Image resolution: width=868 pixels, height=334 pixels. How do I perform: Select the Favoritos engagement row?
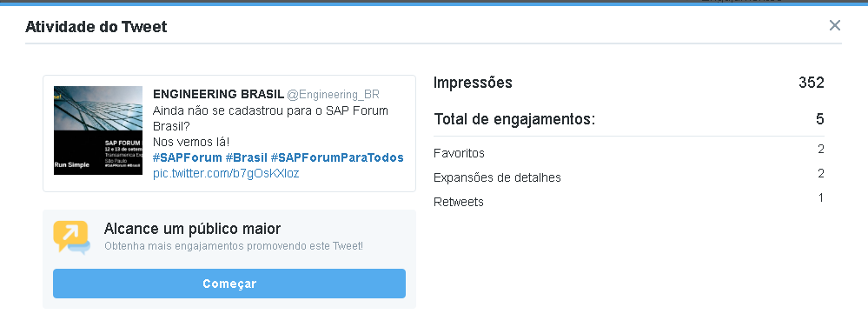(629, 152)
